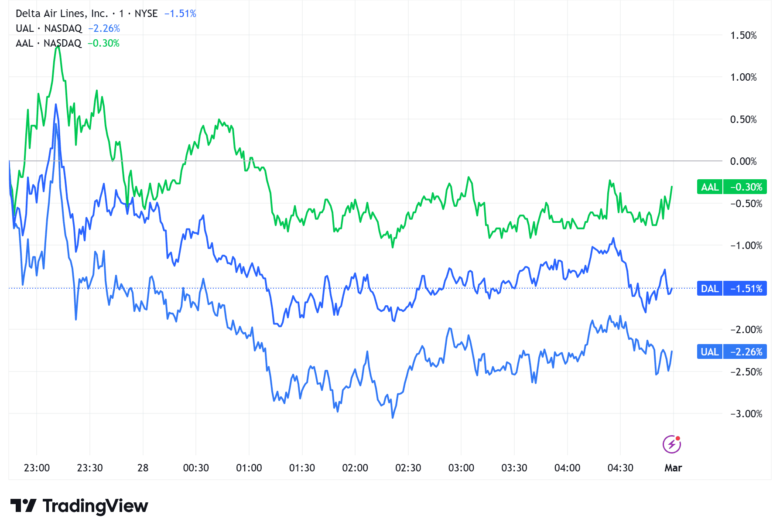Click the 0.00% label on the price scale
Image resolution: width=780 pixels, height=532 pixels.
pos(743,161)
